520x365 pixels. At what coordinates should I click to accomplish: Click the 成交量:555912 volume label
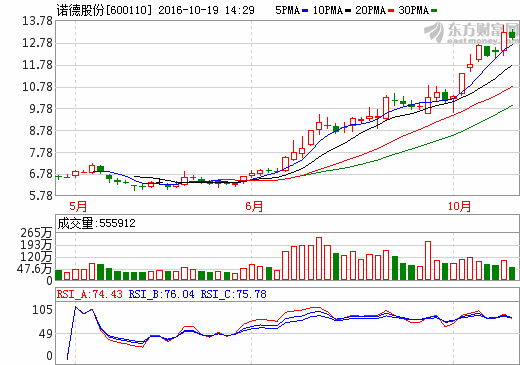click(97, 223)
